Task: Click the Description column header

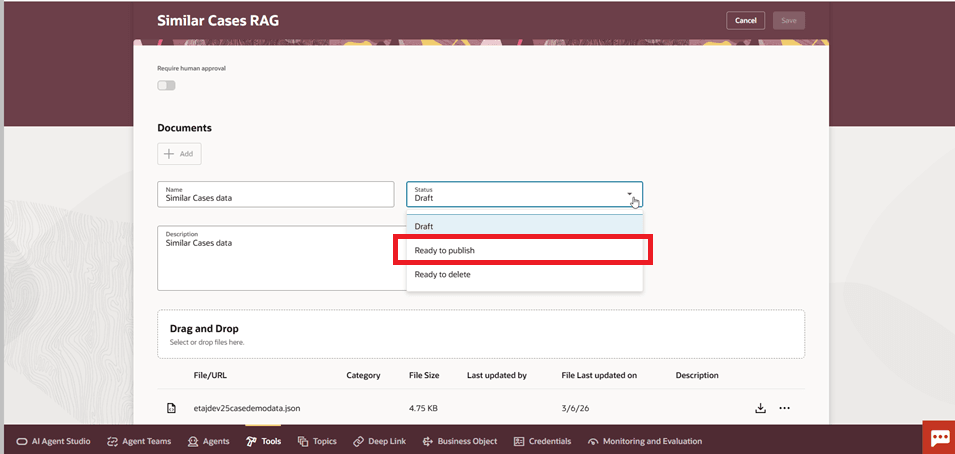Action: (697, 375)
